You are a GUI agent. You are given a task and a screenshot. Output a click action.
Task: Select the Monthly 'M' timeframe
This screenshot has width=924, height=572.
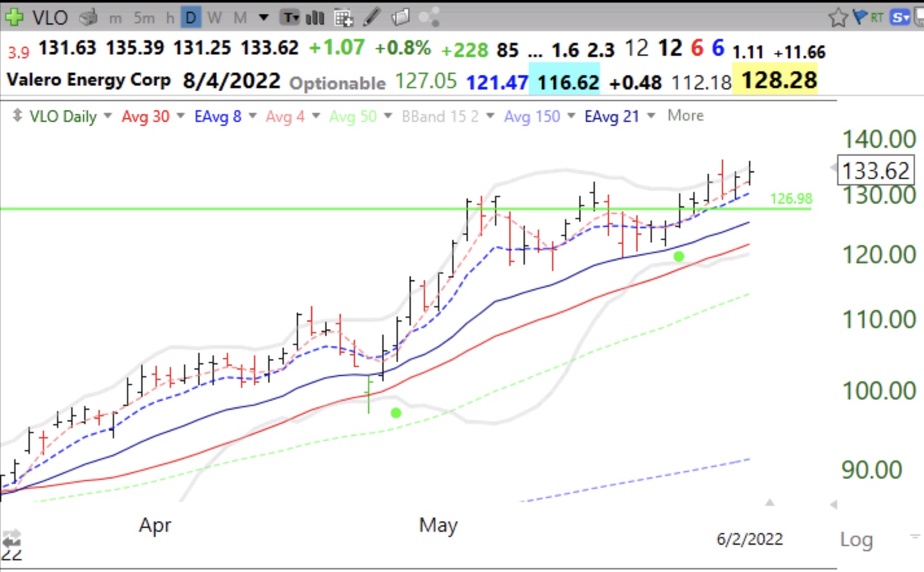tap(240, 18)
